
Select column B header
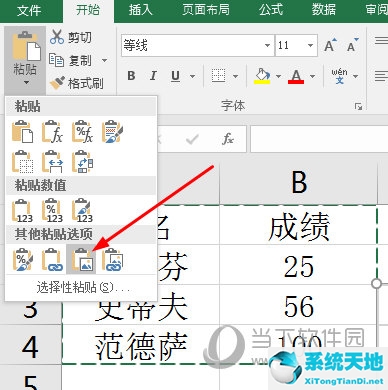click(x=299, y=183)
